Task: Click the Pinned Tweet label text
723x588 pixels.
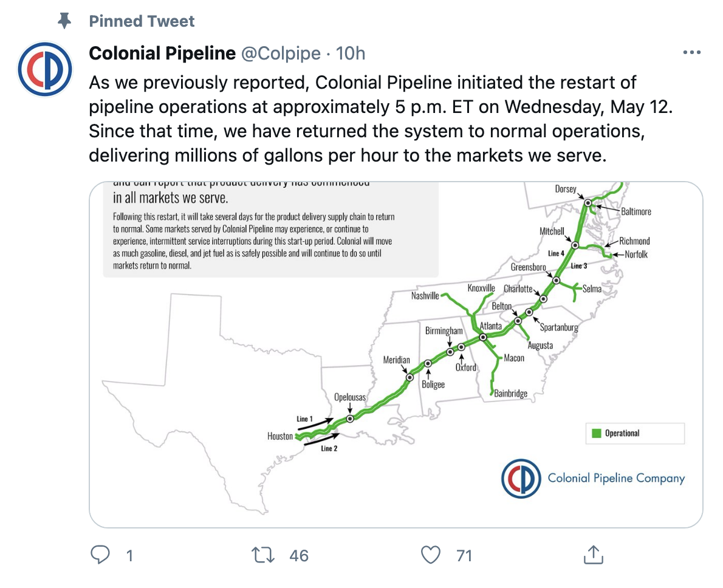Action: [142, 21]
